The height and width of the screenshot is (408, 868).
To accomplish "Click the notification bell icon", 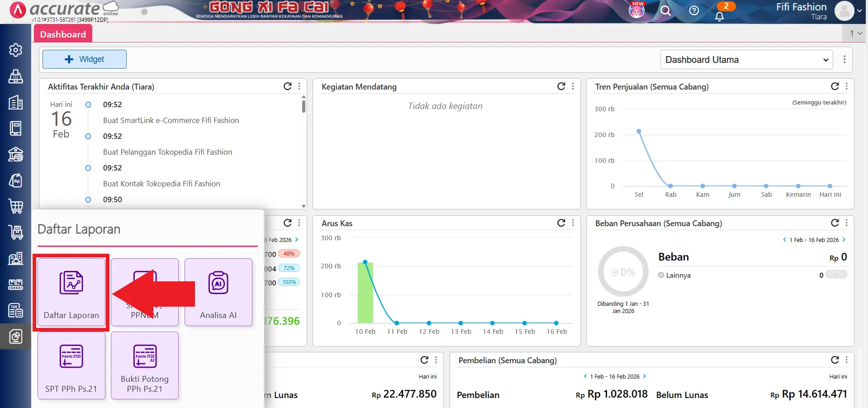I will tap(719, 16).
